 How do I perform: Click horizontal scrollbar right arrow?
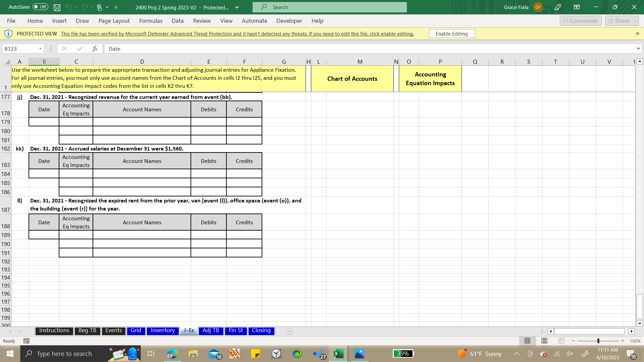[x=631, y=331]
